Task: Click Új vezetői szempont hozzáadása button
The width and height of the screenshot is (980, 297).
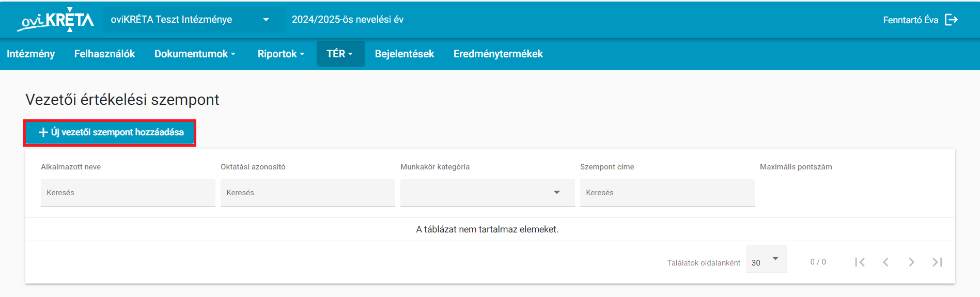Action: coord(110,133)
